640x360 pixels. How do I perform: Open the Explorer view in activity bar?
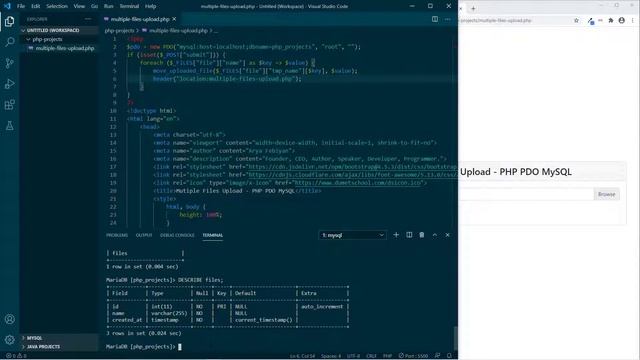9,21
